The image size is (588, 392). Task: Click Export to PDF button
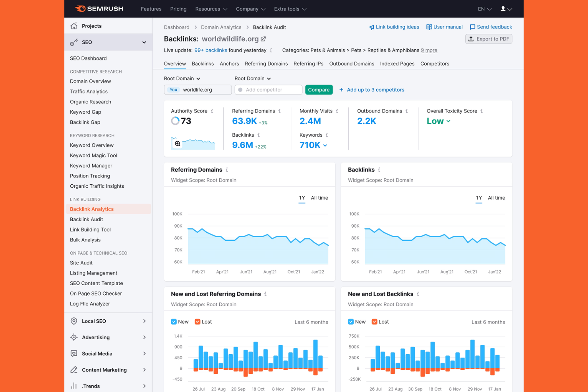pyautogui.click(x=489, y=39)
